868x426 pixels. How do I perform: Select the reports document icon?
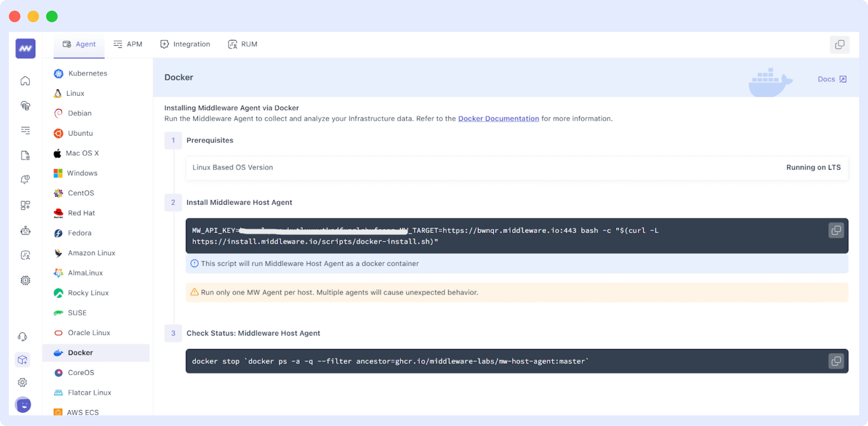(25, 155)
